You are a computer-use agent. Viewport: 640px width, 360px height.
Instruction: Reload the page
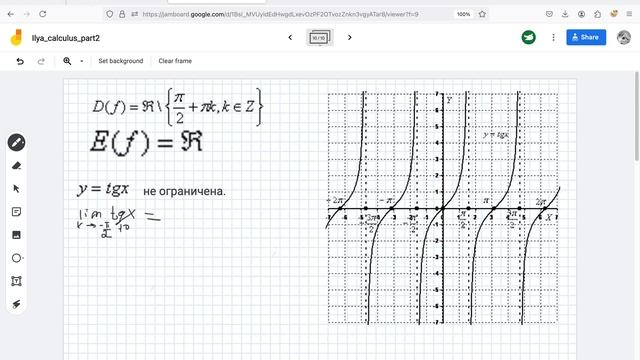tap(42, 14)
